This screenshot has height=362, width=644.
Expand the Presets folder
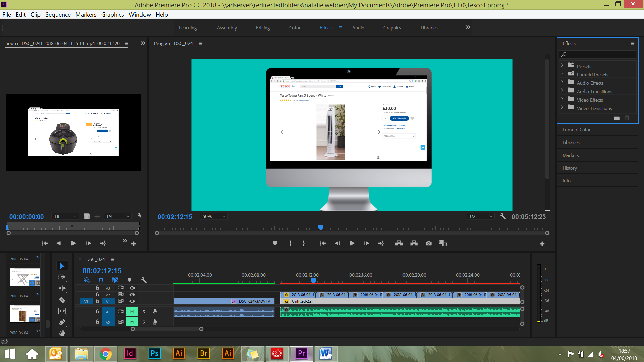562,65
